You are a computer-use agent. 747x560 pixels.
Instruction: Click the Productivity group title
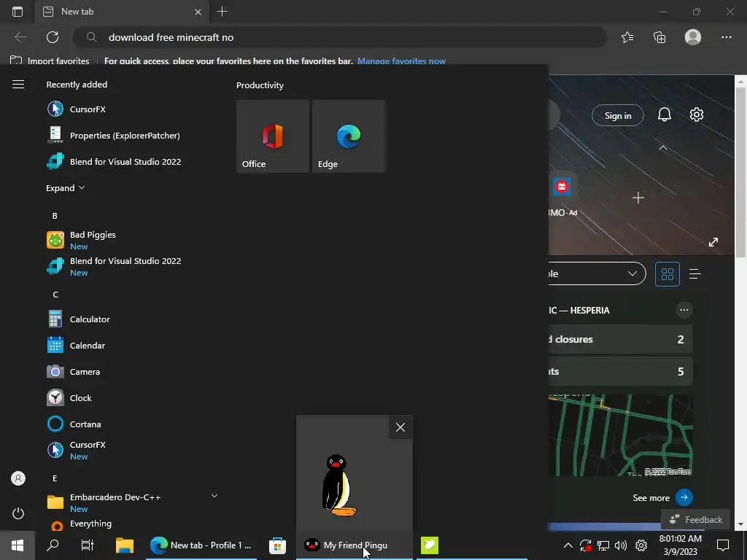pyautogui.click(x=260, y=85)
